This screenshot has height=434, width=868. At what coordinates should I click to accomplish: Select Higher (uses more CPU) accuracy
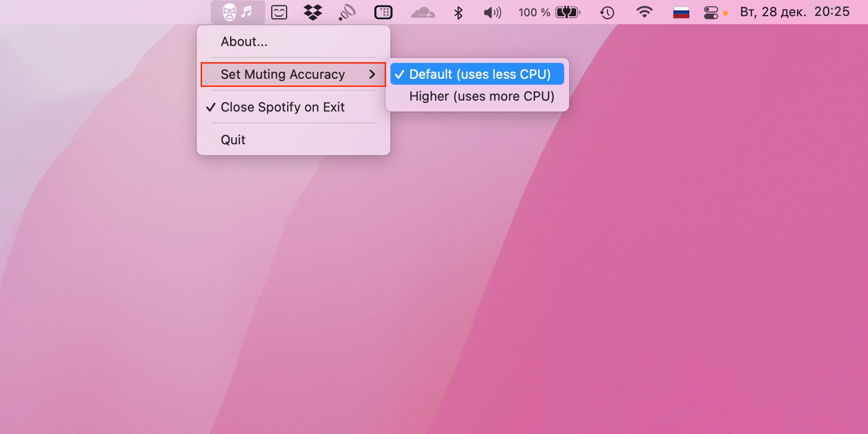click(x=481, y=96)
